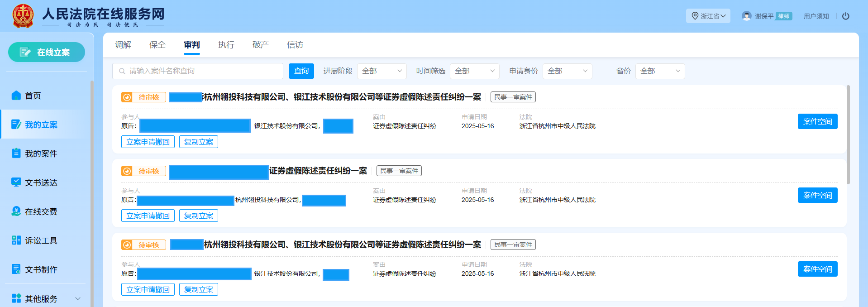
Task: Switch to the 调解 tab
Action: (x=123, y=45)
